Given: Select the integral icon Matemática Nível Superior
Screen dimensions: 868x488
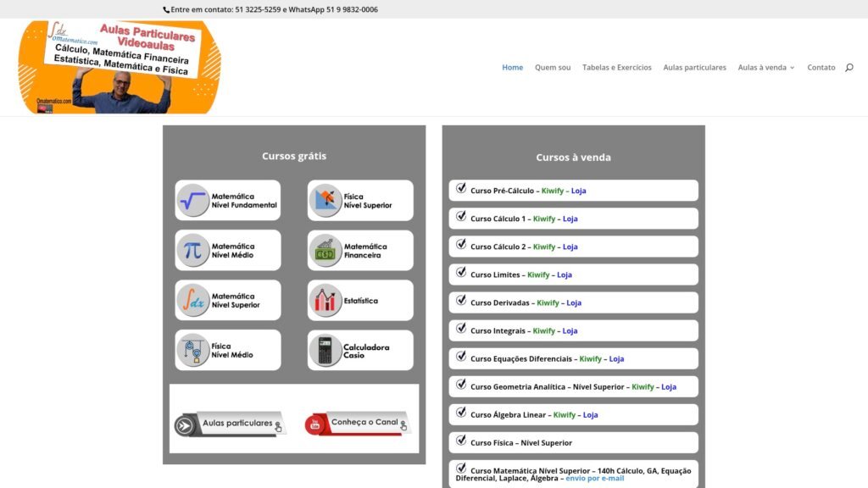Looking at the screenshot, I should 193,301.
